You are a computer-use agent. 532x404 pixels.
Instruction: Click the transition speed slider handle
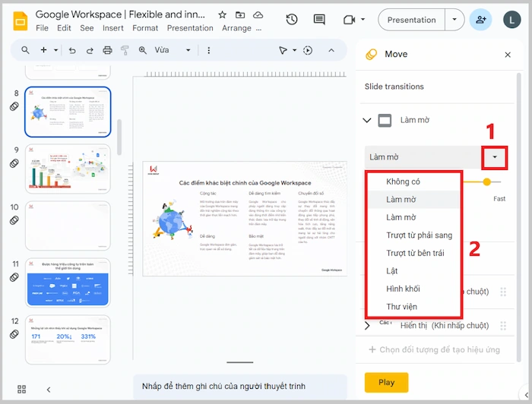487,182
